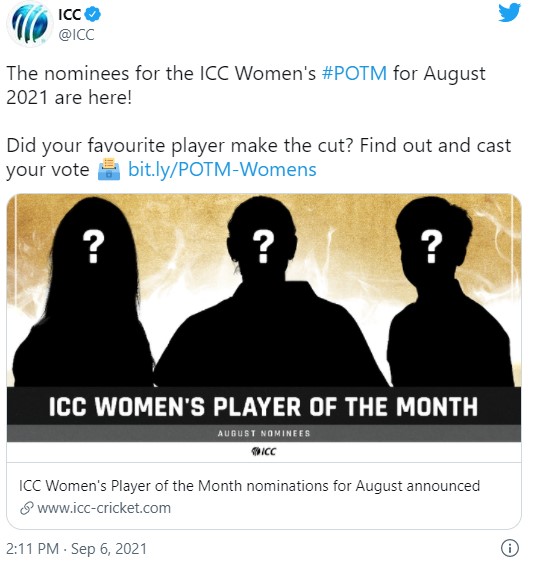Click the tweet info circle icon
This screenshot has width=534, height=566.
(x=510, y=548)
